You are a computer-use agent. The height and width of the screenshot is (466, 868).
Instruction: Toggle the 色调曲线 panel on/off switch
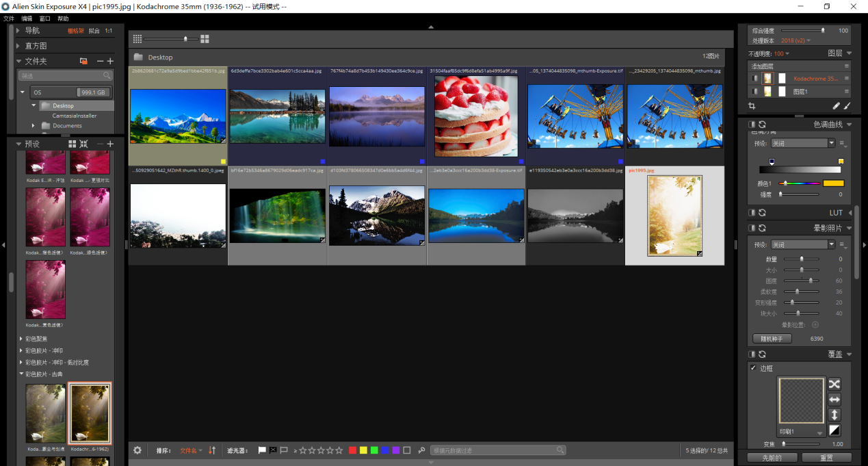[752, 124]
